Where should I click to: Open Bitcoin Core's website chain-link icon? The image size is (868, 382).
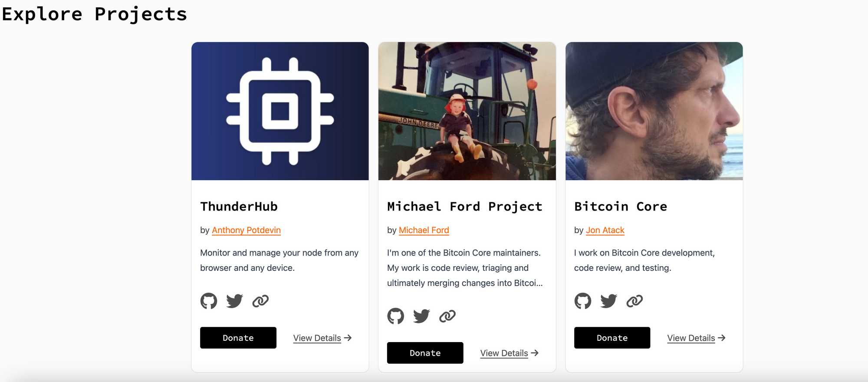[x=635, y=301]
